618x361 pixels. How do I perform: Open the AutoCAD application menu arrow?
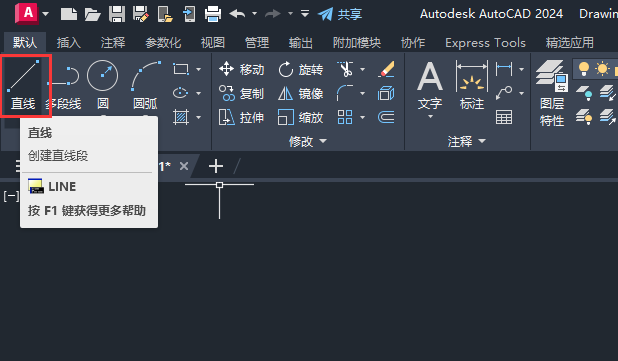46,14
